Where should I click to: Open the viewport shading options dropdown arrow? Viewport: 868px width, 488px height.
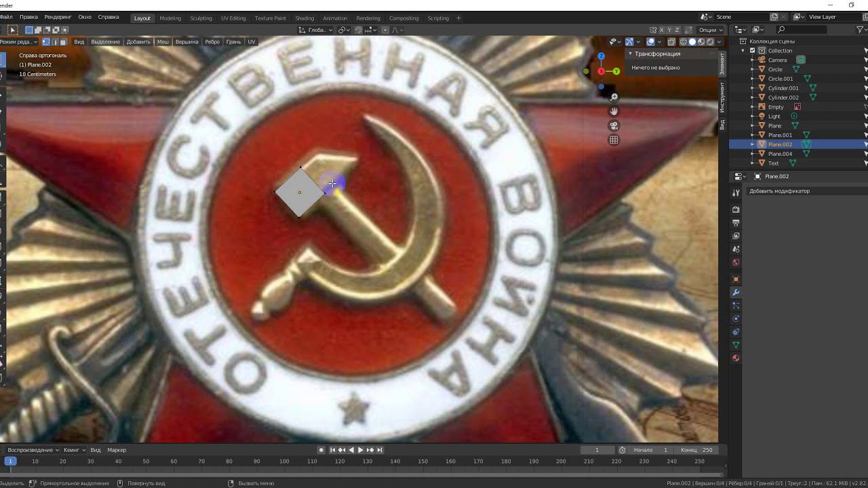click(718, 42)
